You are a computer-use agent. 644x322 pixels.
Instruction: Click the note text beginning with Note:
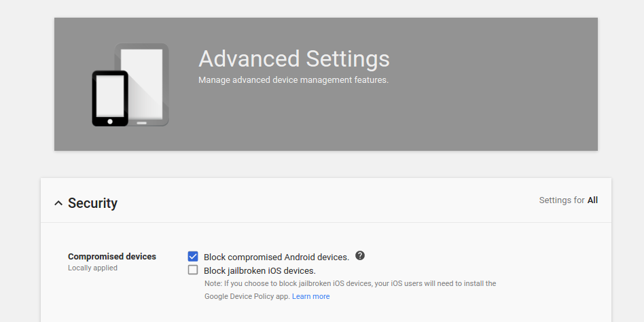coord(350,283)
